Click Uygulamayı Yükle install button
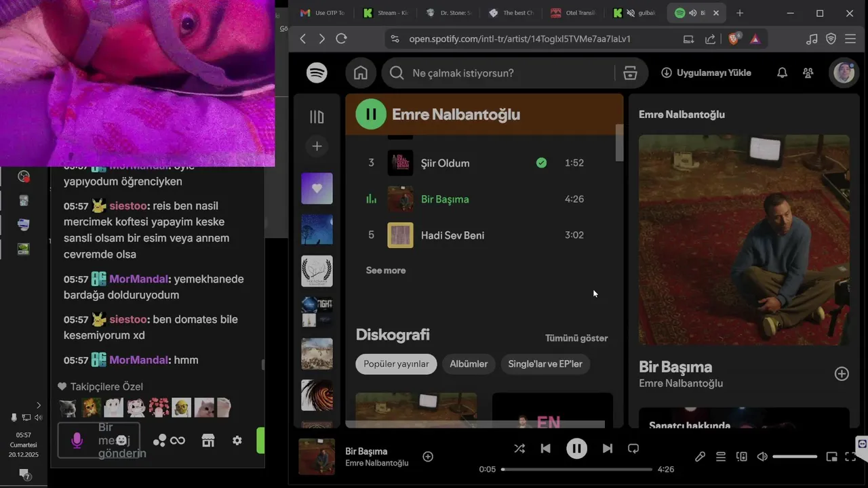 [x=706, y=73]
